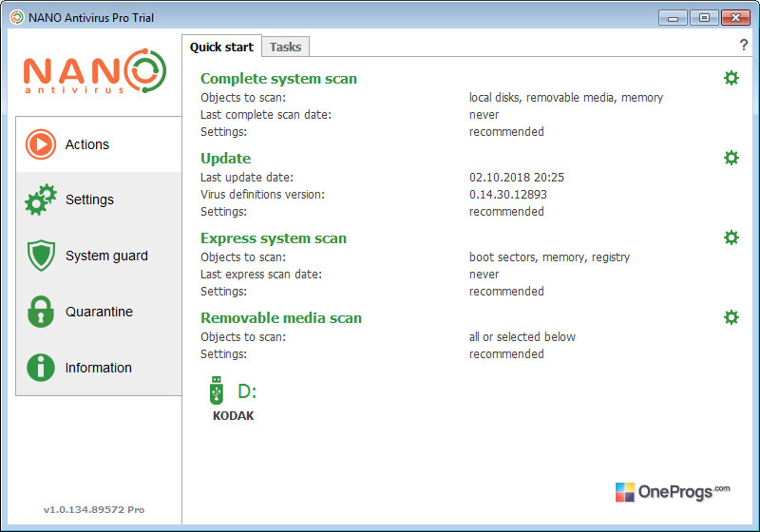Viewport: 760px width, 532px height.
Task: Click the title bar application icon
Action: (x=17, y=17)
